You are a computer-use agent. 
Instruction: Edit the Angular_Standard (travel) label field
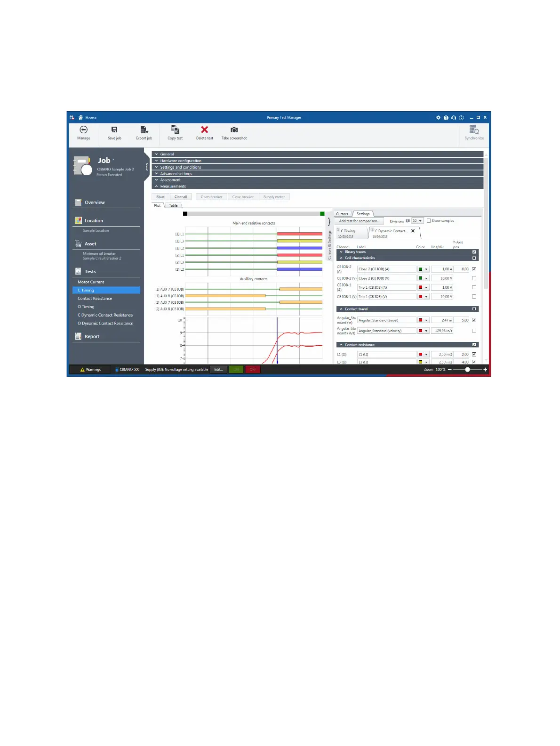point(387,320)
